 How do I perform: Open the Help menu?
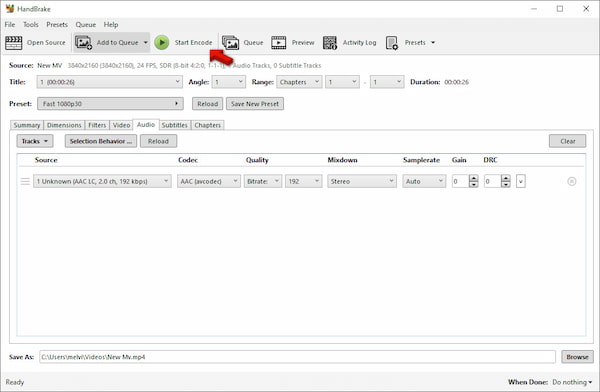click(x=111, y=24)
